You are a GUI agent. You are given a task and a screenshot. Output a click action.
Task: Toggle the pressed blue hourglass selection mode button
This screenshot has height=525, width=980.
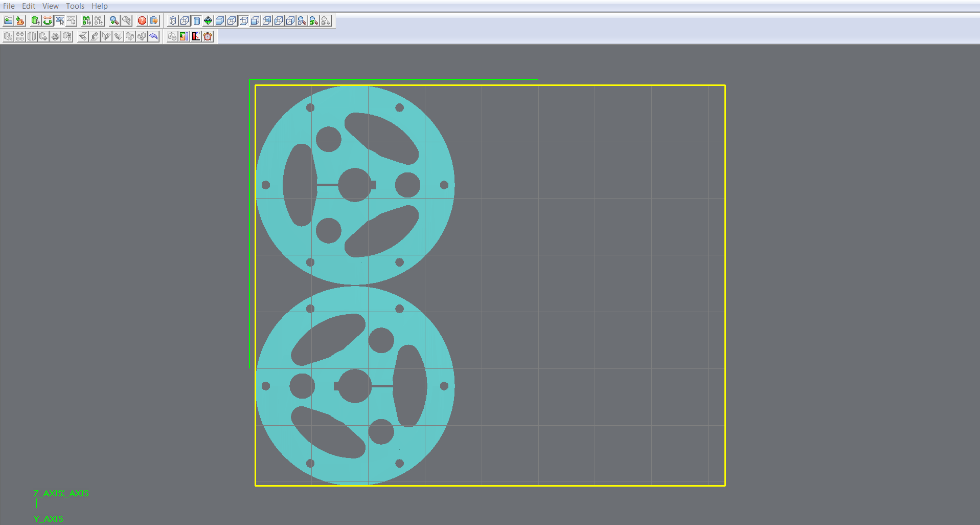[x=59, y=21]
